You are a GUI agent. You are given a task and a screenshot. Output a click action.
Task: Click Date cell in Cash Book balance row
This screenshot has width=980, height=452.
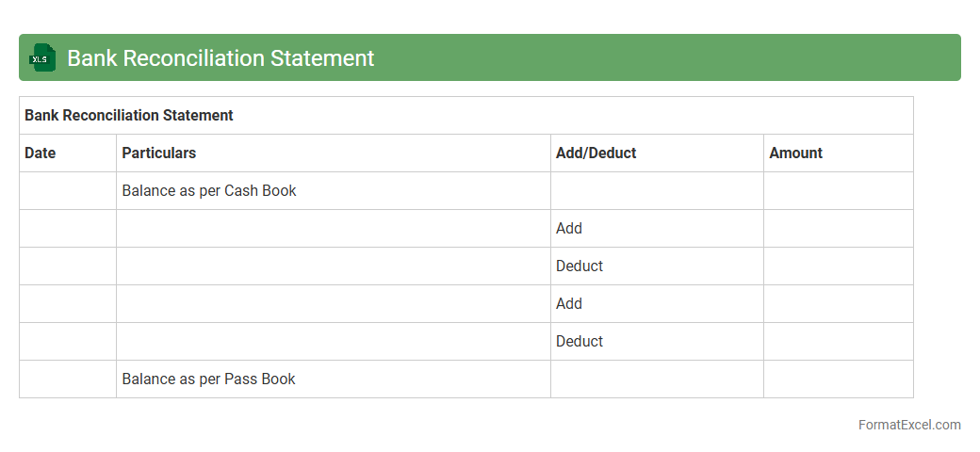click(x=68, y=191)
